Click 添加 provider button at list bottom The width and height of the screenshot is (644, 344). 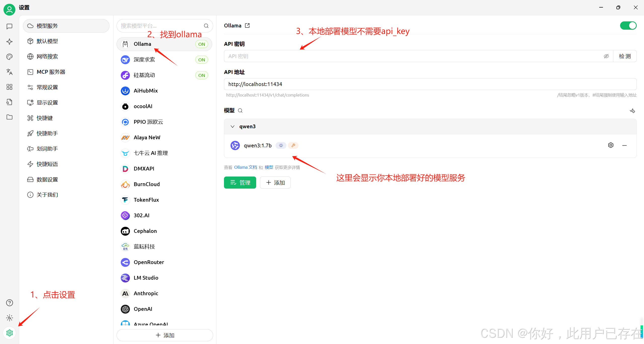coord(165,335)
